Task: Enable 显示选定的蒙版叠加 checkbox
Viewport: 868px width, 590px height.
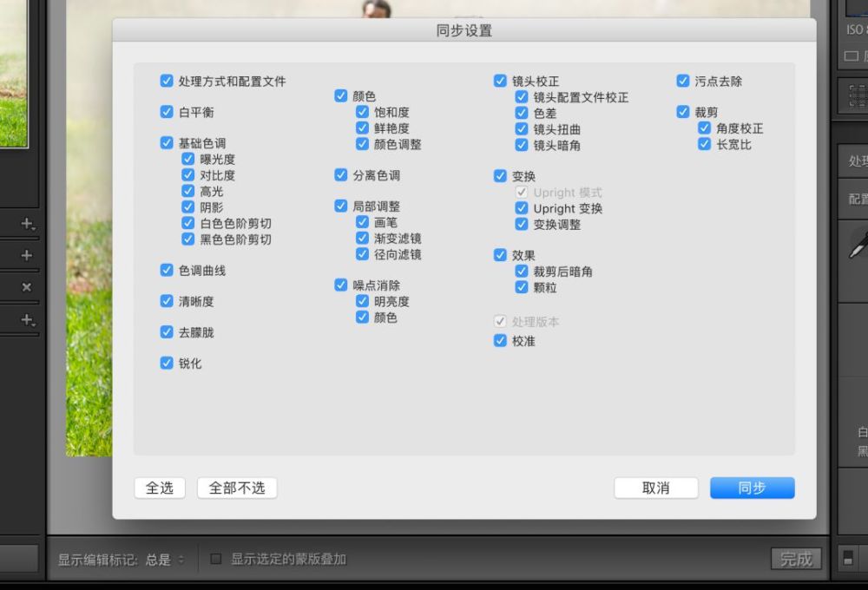Action: click(x=216, y=559)
